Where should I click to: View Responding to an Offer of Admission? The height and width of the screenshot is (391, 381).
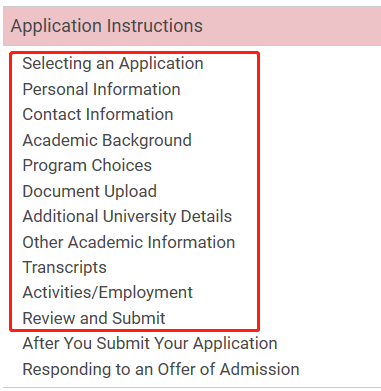(x=161, y=369)
